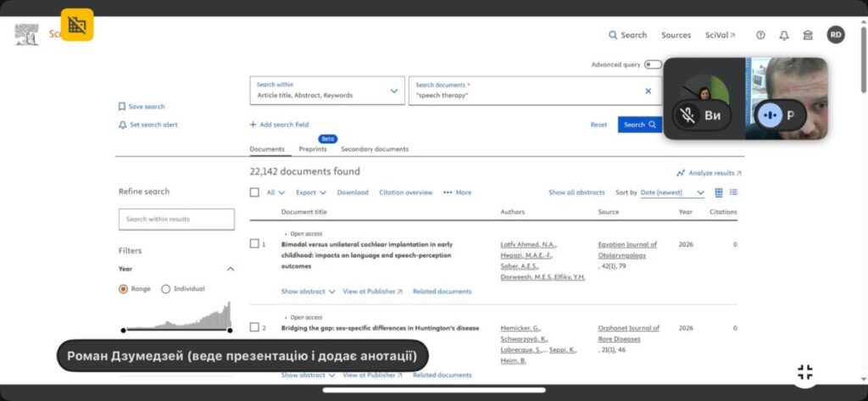Open the Search within field dropdown
The image size is (868, 401).
(x=394, y=91)
